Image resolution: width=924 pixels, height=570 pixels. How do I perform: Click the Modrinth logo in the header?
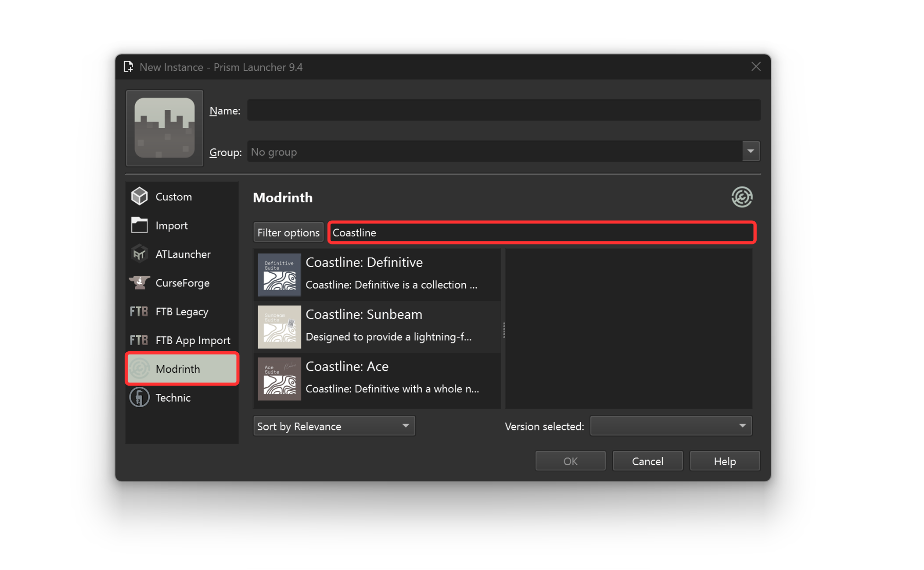742,197
